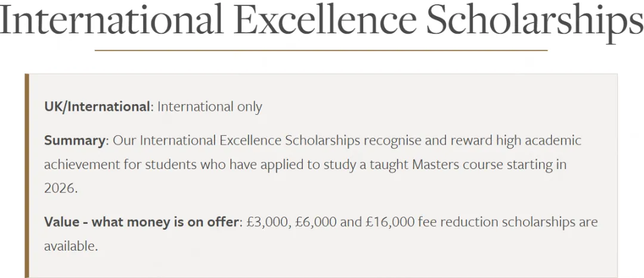The image size is (644, 278).
Task: Click the brown vertical accent bar
Action: 27,176
